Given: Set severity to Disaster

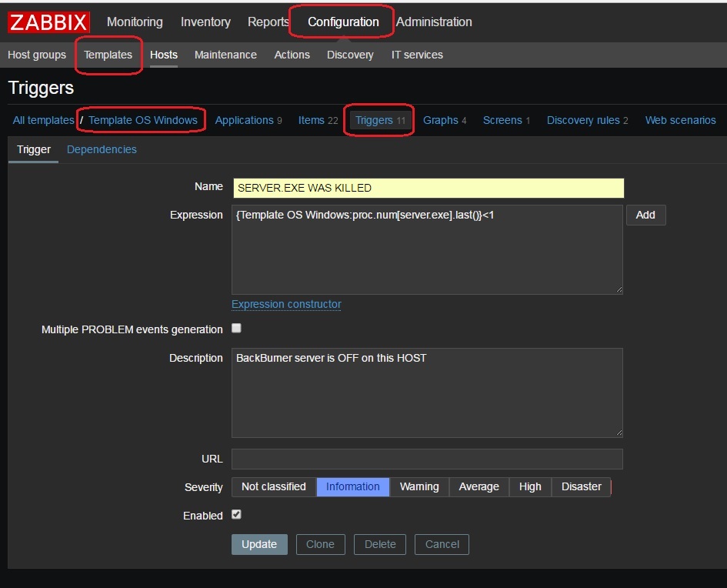Looking at the screenshot, I should pos(582,487).
